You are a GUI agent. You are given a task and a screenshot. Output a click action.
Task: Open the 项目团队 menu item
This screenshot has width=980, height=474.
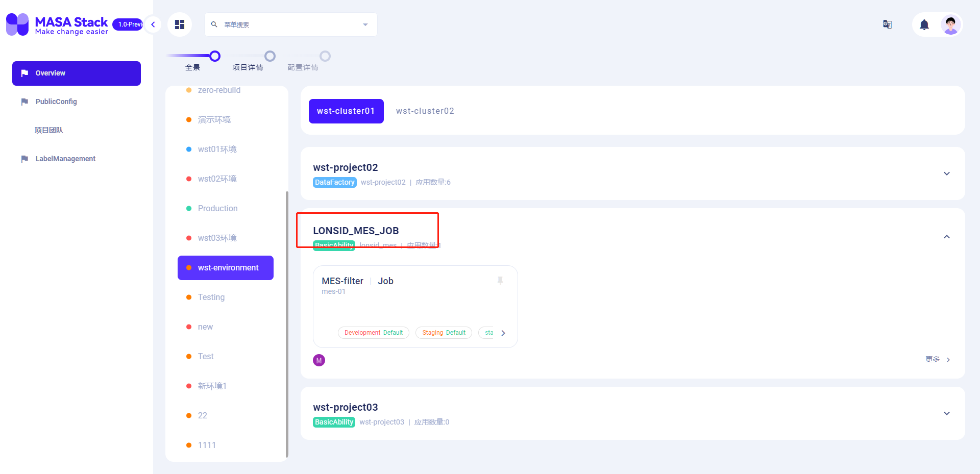(x=77, y=131)
